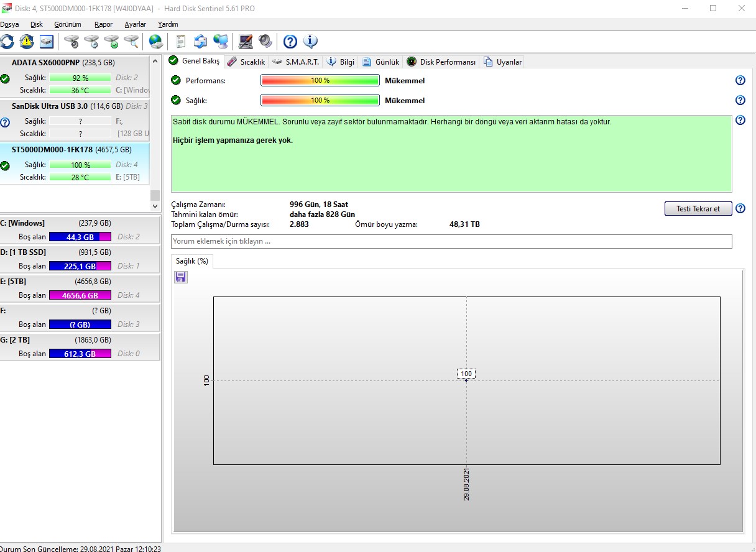Click the disk with clock test icon
Screen dimensions: 756x552
click(91, 42)
